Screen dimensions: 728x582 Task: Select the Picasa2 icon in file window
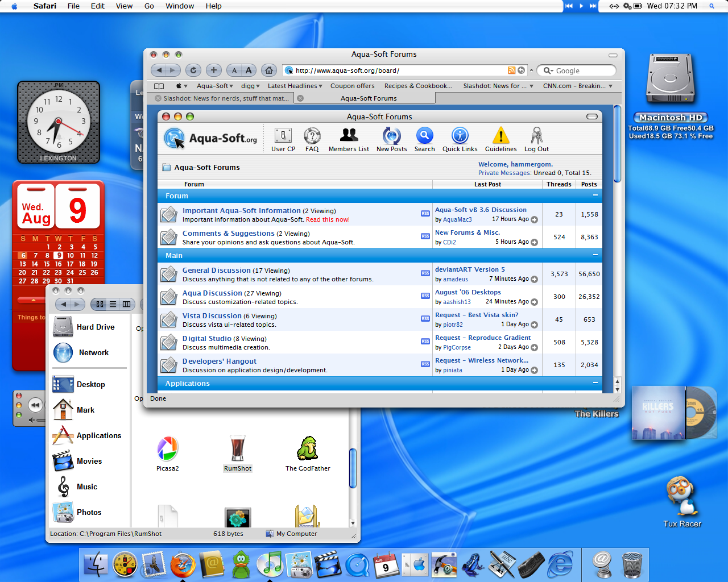(168, 454)
